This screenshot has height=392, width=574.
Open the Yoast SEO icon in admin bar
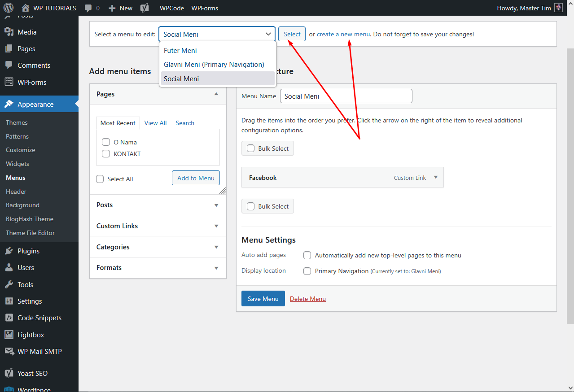(145, 8)
